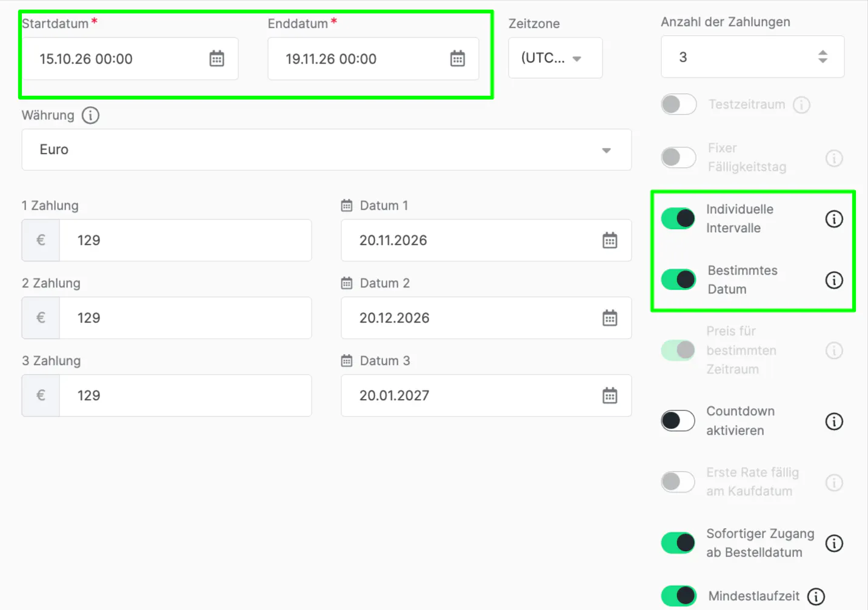The width and height of the screenshot is (868, 610).
Task: Click the Datum 3 field showing 20.01.2027
Action: [486, 395]
